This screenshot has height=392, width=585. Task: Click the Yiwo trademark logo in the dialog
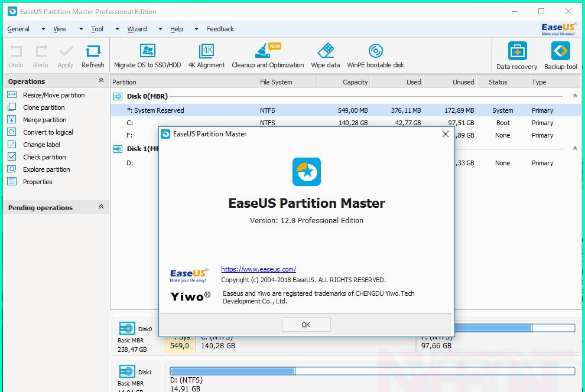coord(190,296)
